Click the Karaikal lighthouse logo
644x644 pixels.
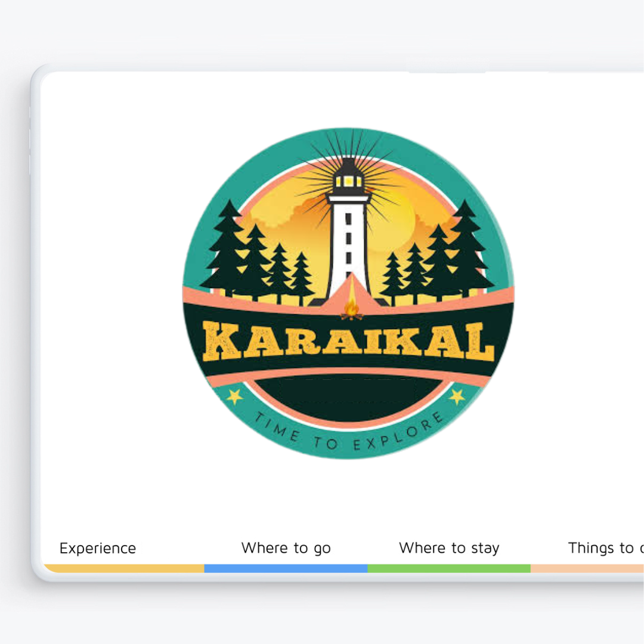pos(348,293)
